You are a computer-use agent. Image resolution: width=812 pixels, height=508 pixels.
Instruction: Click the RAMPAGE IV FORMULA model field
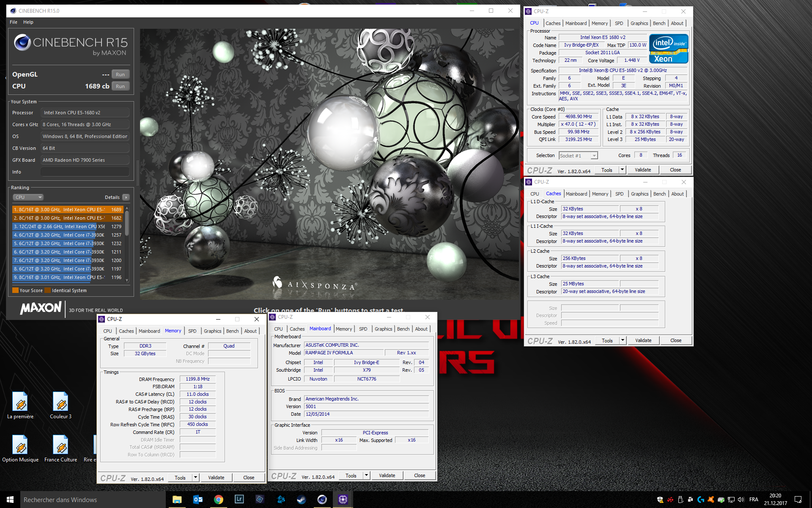pos(344,353)
